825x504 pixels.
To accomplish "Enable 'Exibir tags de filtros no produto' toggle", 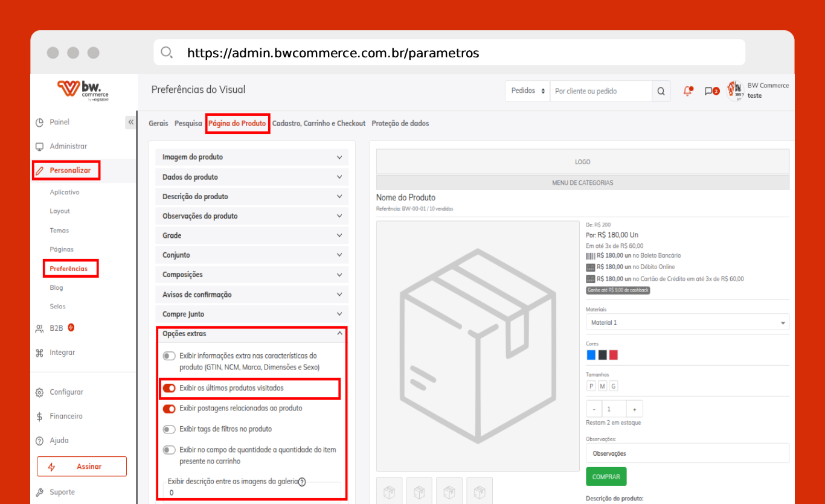I will point(169,429).
